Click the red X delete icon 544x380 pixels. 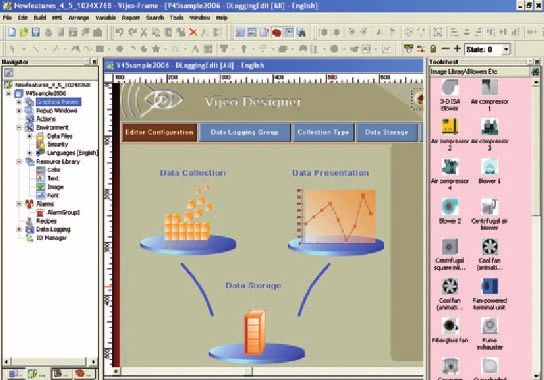pyautogui.click(x=193, y=32)
